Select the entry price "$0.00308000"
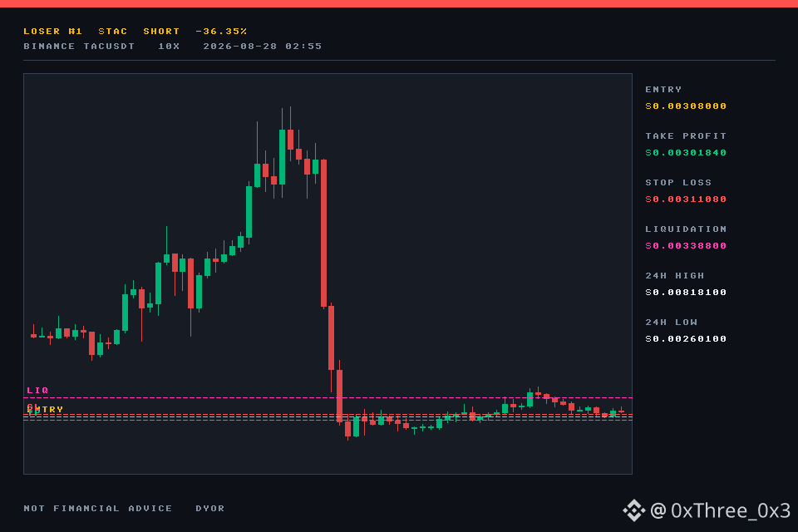Screen dimensions: 798x532 (686, 106)
